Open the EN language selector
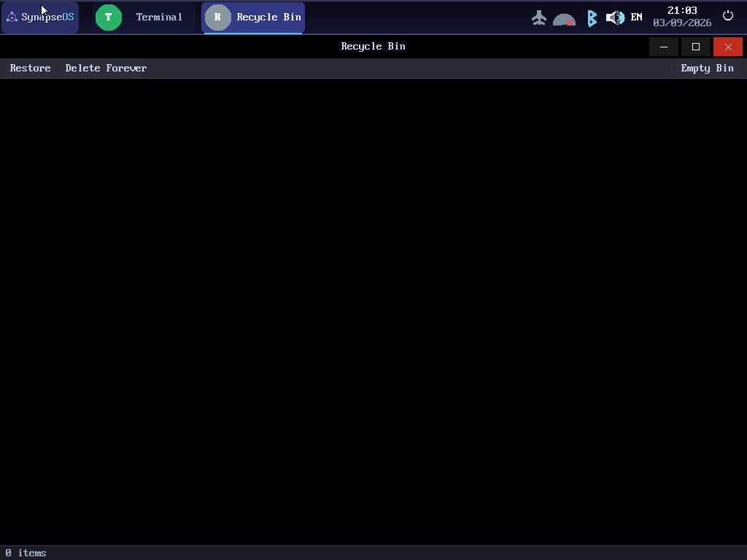 (x=636, y=17)
